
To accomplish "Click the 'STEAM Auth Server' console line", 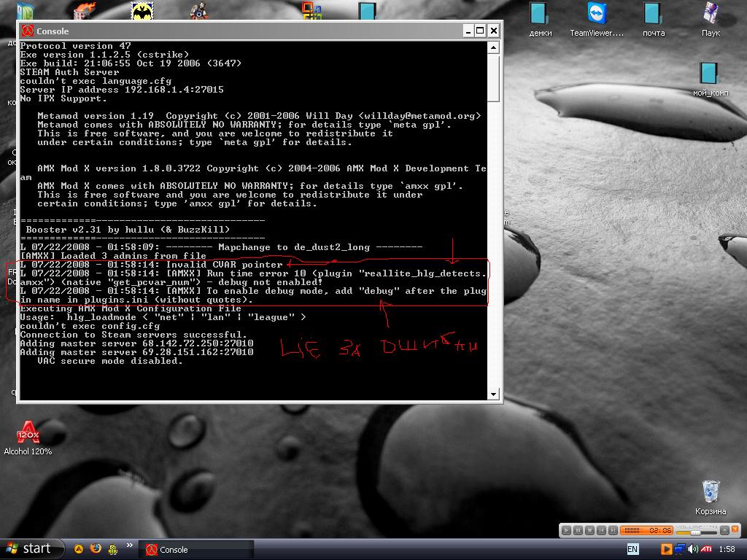I will 69,72.
